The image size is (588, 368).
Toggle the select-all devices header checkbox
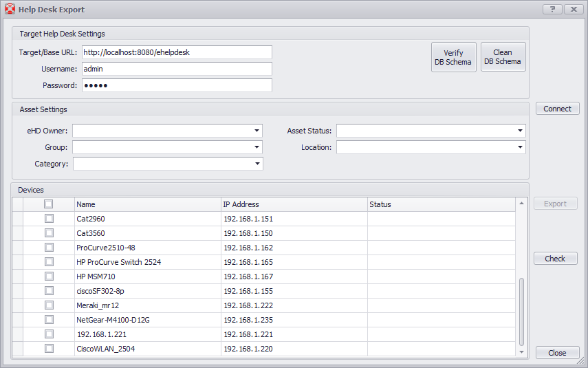(48, 204)
